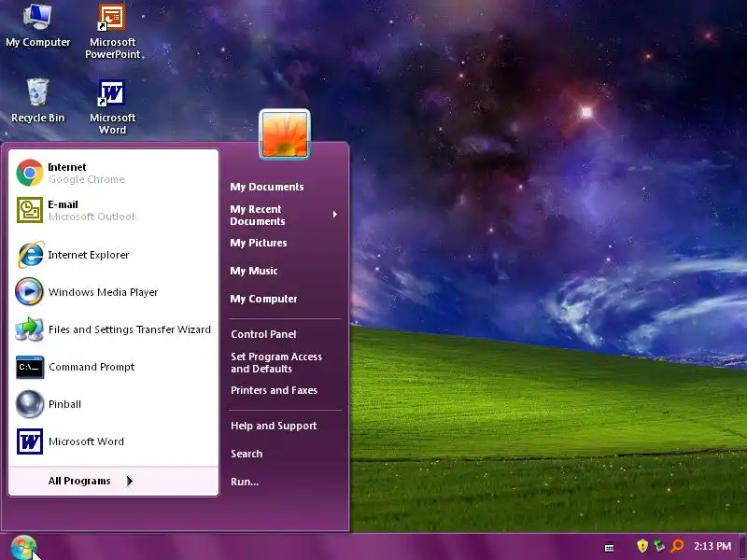Open Microsoft Word desktop shortcut
This screenshot has height=560, width=747.
[112, 107]
